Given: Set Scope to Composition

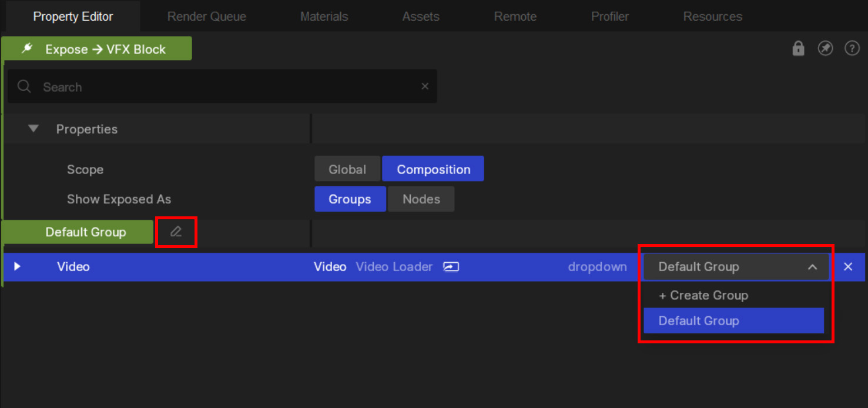Looking at the screenshot, I should pos(433,169).
